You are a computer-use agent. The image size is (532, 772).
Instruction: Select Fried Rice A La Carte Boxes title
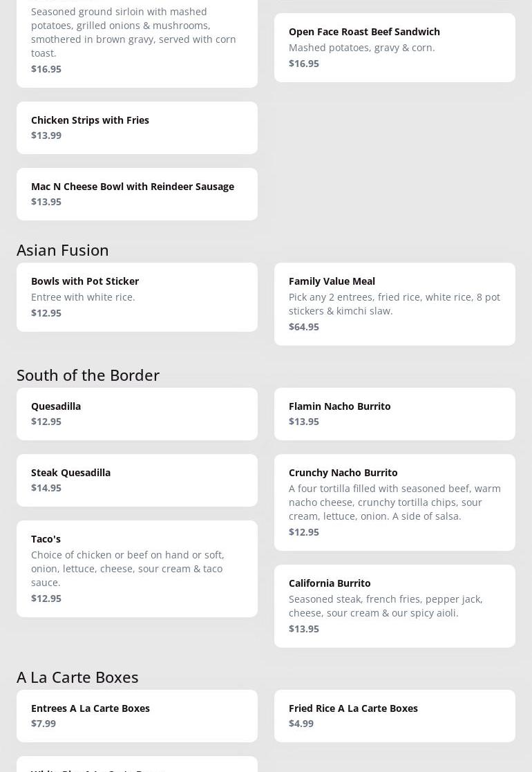(353, 708)
